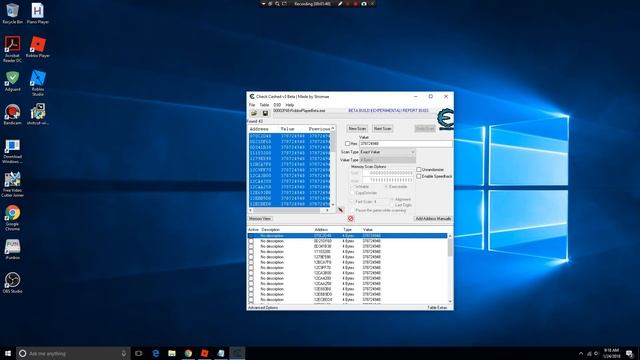The height and width of the screenshot is (360, 640).
Task: Click the red clear list icon
Action: [350, 219]
